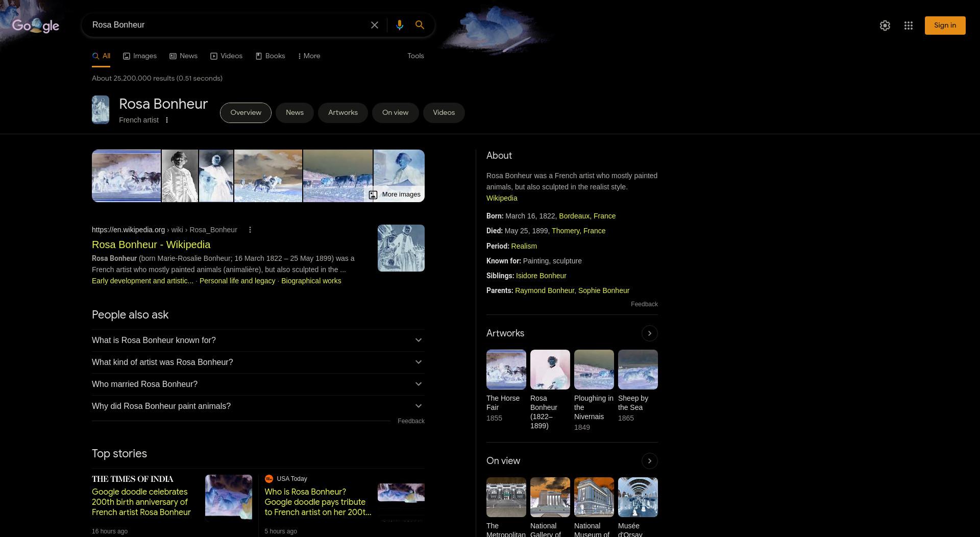The image size is (980, 537).
Task: Select the News chip in the knowledge panel
Action: coord(295,113)
